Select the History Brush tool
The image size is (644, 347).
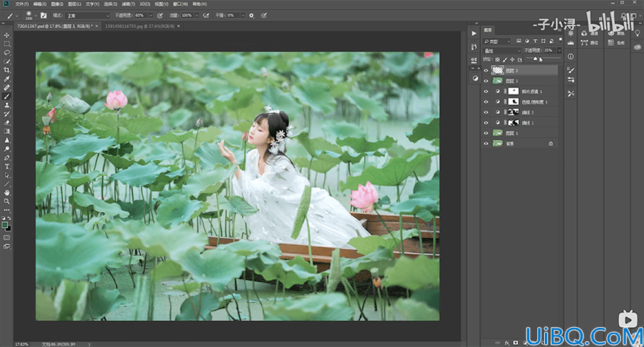pyautogui.click(x=7, y=114)
